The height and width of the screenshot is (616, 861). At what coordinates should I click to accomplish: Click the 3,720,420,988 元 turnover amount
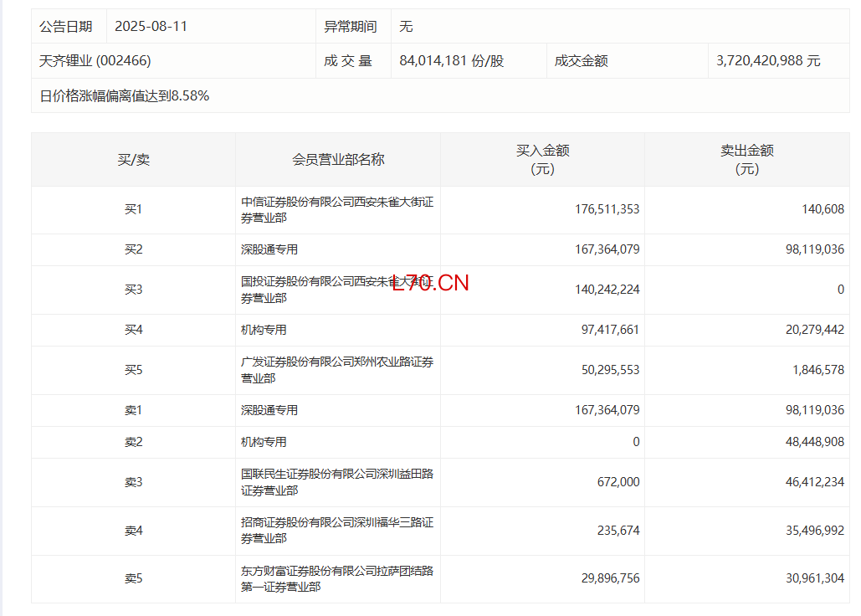[x=768, y=61]
